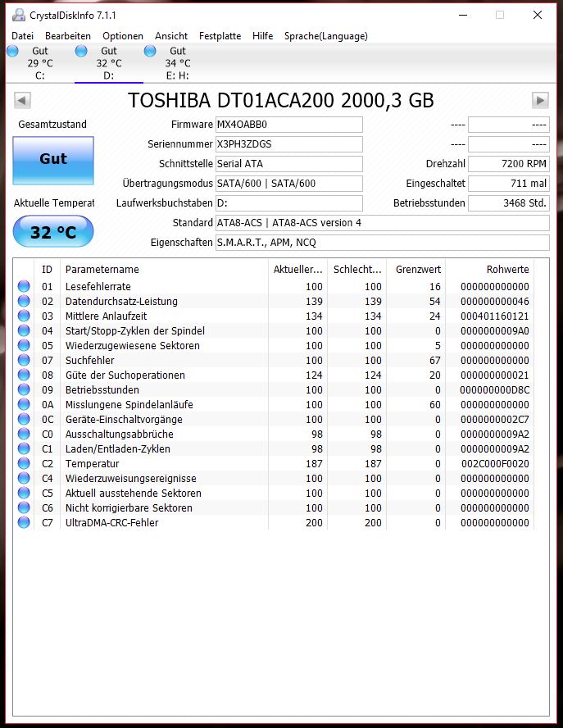The image size is (563, 728).
Task: Open the Sprache(Language) menu
Action: tap(326, 36)
